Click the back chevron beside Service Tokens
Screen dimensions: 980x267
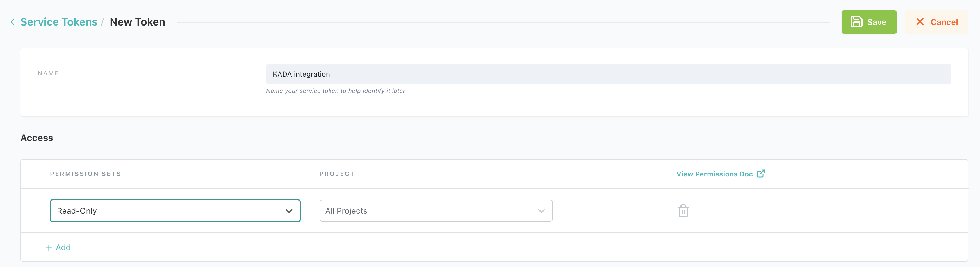[x=12, y=22]
